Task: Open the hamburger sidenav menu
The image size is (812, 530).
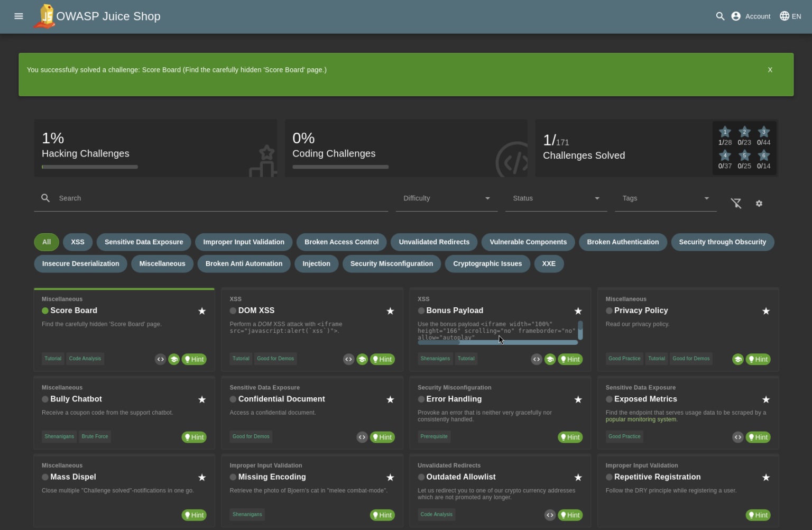Action: point(19,16)
